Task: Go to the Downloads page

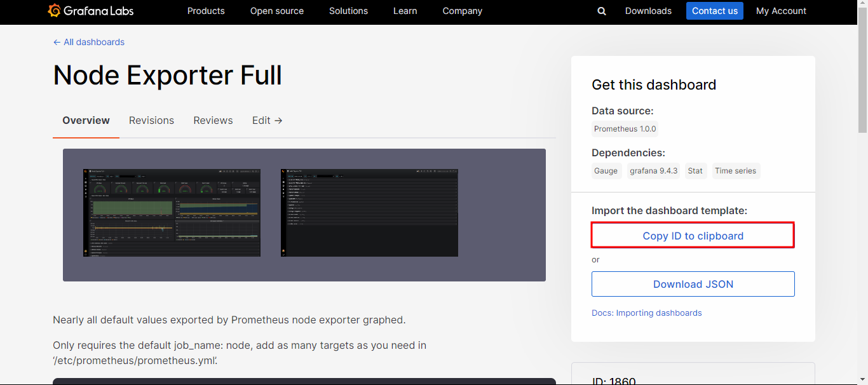Action: click(x=648, y=11)
